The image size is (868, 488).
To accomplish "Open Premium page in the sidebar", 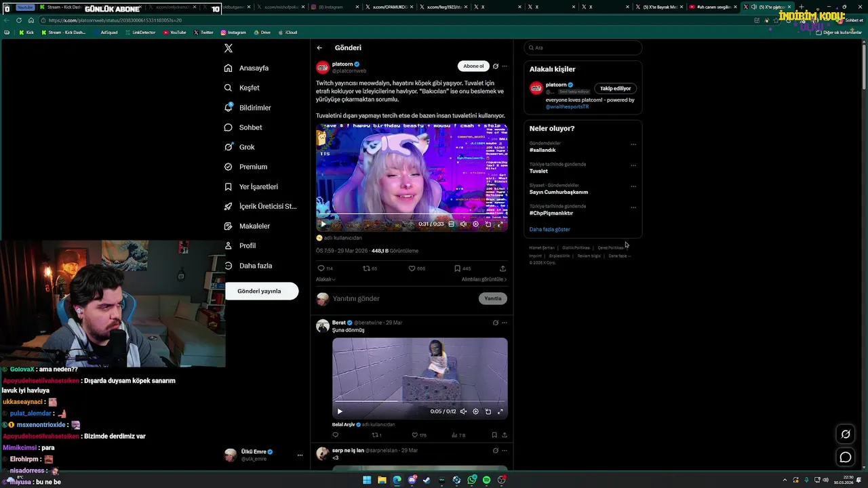I will (x=245, y=167).
